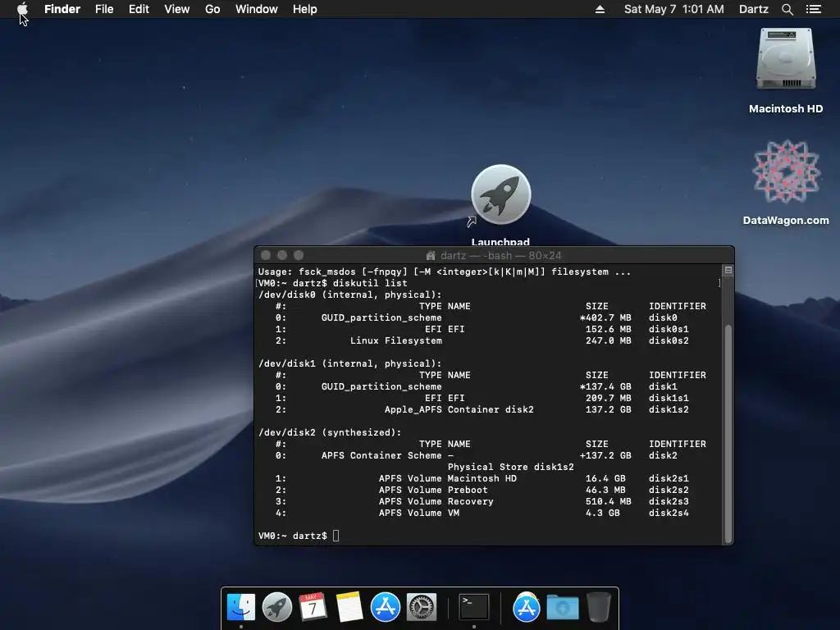Open System Preferences gear in the Dock
The image size is (840, 630).
(421, 607)
